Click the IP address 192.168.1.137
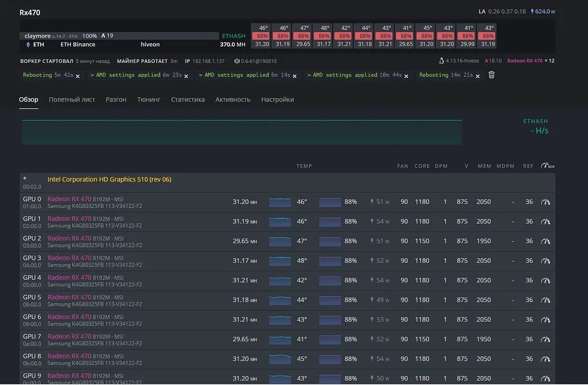The height and width of the screenshot is (385, 588). click(x=208, y=61)
